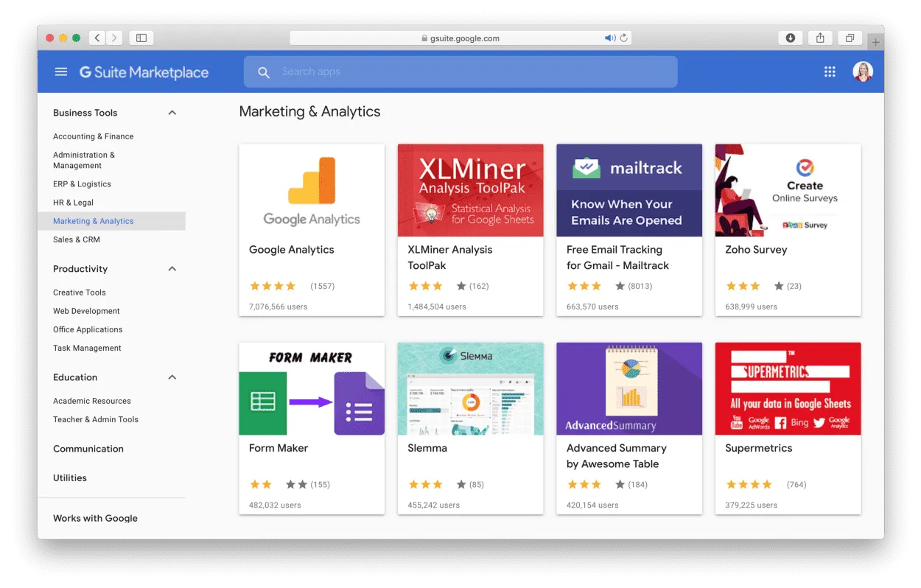Select Accounting & Finance category
The image size is (921, 588).
pos(94,136)
